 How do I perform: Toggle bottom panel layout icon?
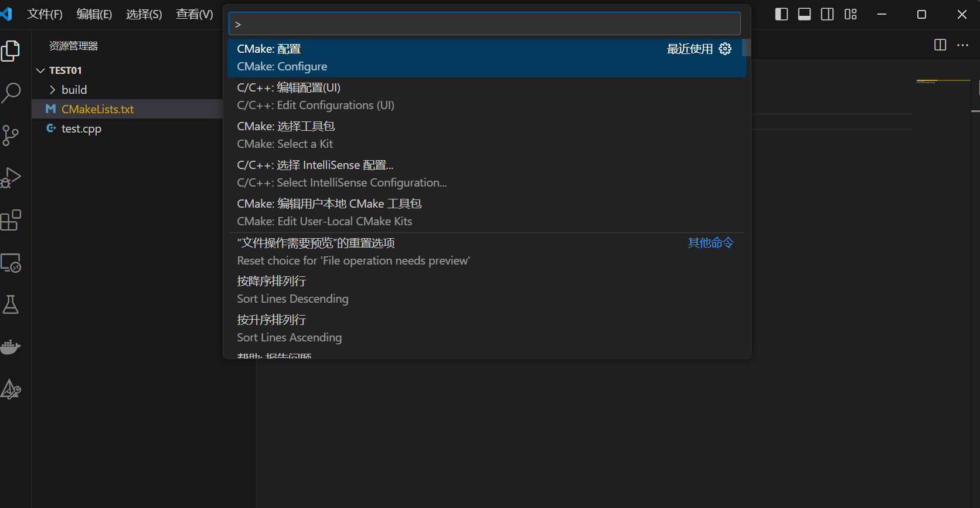coord(804,14)
